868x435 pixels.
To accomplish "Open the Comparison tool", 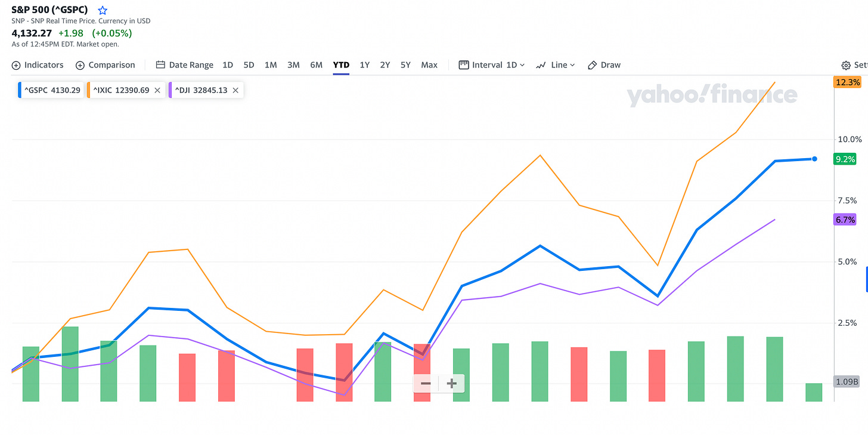I will [106, 65].
